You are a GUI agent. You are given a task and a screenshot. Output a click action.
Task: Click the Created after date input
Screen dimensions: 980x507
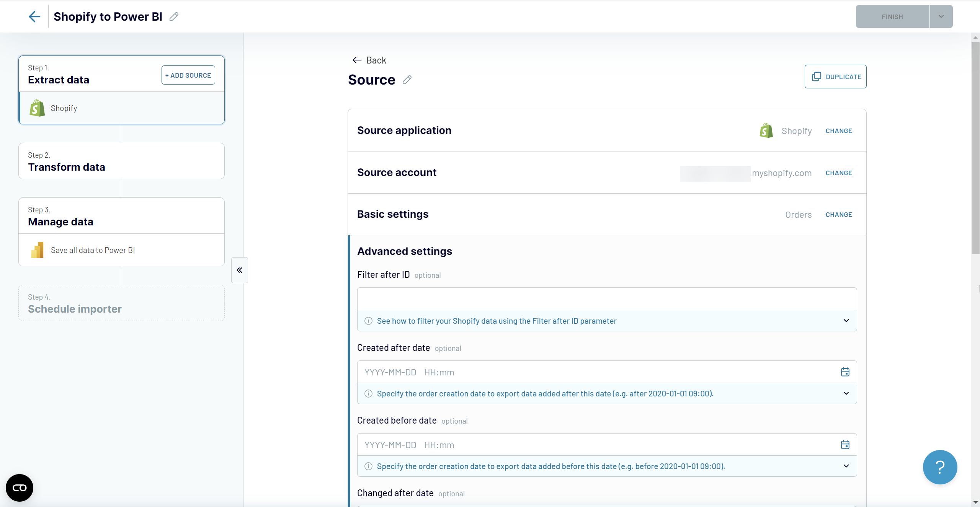607,372
